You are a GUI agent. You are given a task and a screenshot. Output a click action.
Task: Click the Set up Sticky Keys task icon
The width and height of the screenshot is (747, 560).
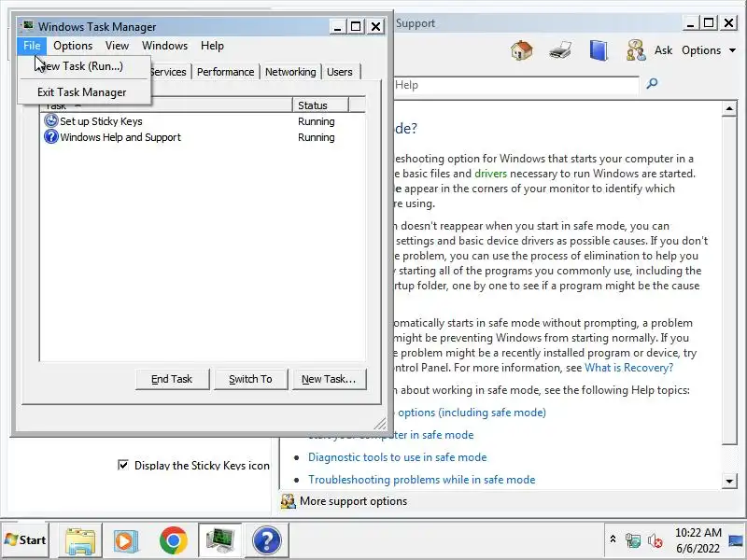51,121
